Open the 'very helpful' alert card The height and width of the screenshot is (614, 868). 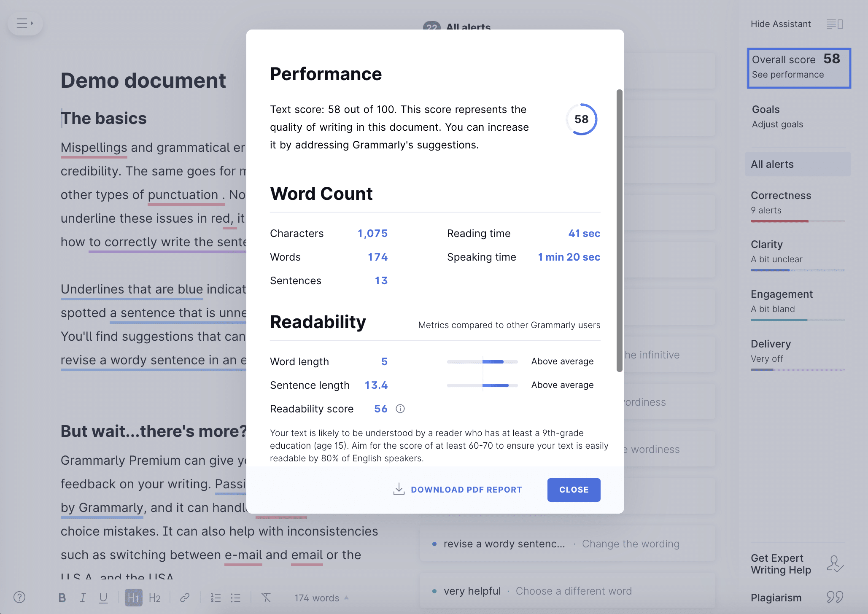[567, 591]
